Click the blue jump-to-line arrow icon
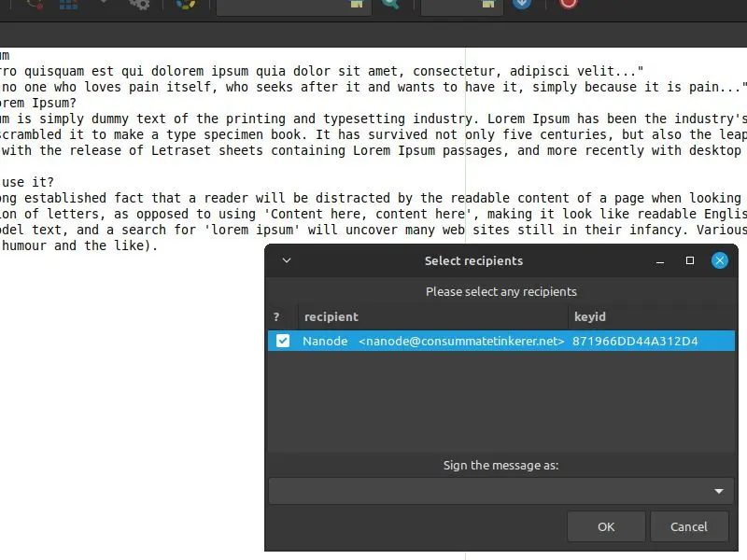 (x=522, y=4)
